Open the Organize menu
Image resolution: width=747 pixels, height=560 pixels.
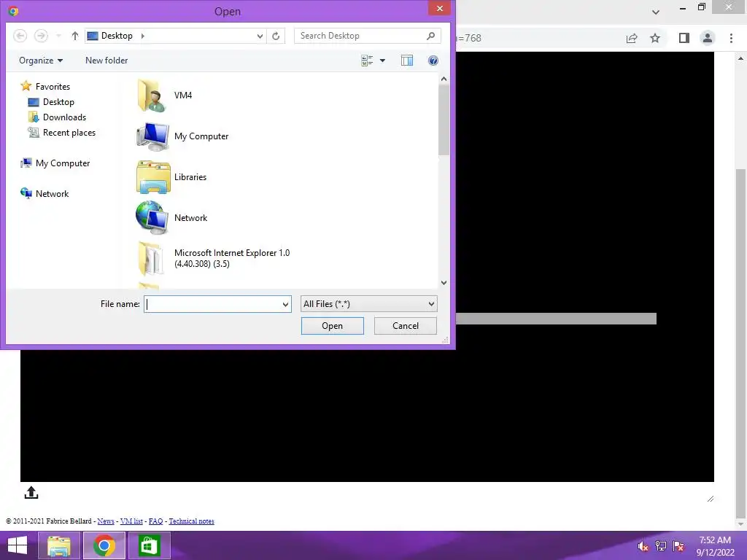pos(41,61)
